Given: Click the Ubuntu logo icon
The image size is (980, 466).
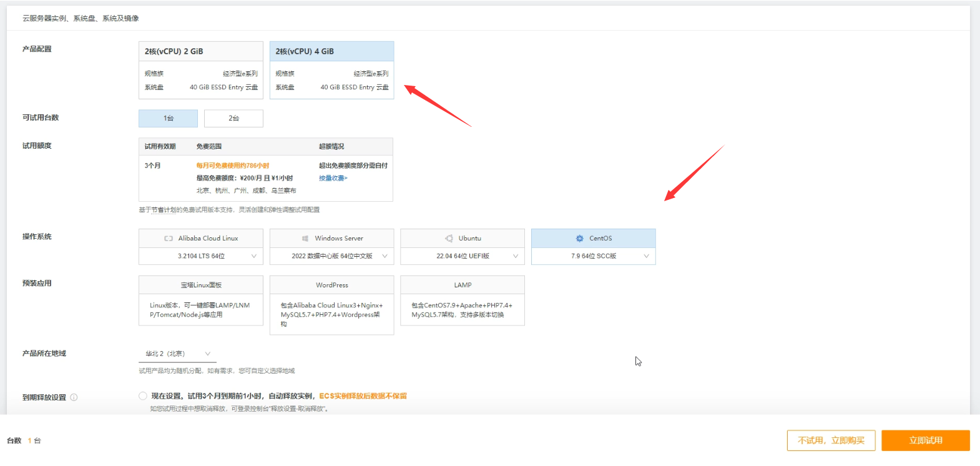Looking at the screenshot, I should click(449, 239).
